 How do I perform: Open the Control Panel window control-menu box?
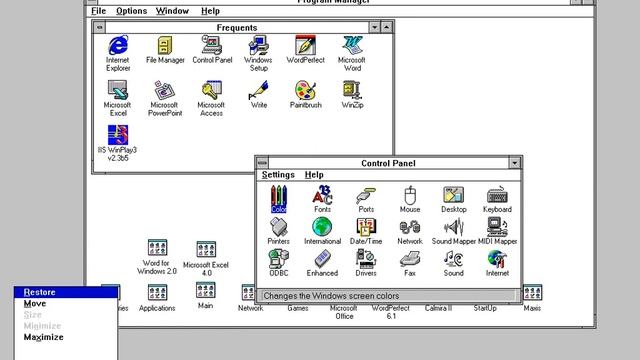(x=262, y=163)
